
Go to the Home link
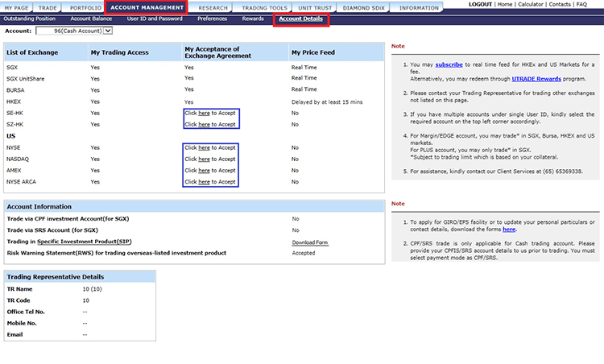[505, 4]
